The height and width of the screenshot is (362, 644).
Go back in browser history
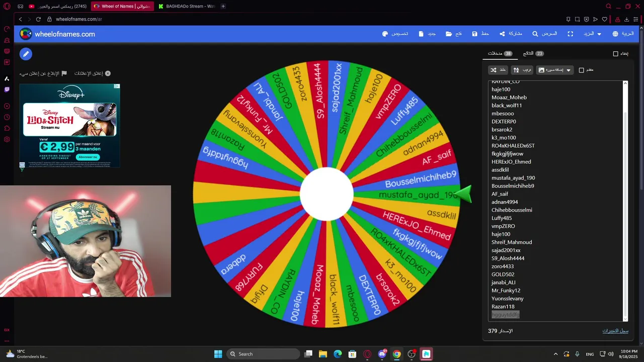tap(20, 19)
